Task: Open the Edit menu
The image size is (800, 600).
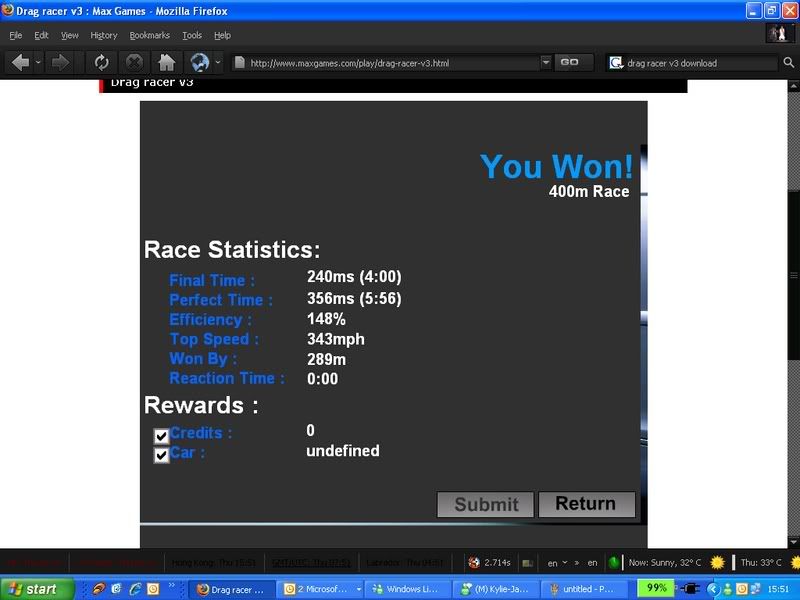Action: pos(41,35)
